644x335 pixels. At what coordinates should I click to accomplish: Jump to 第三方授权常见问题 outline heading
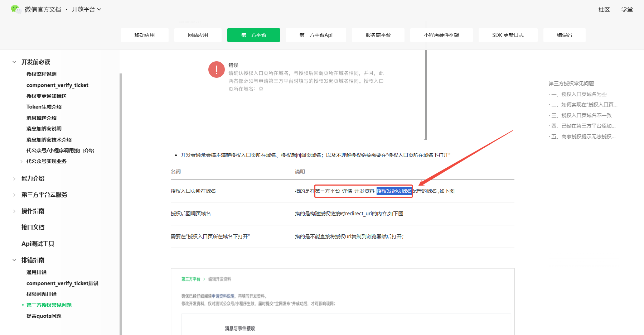pos(571,83)
